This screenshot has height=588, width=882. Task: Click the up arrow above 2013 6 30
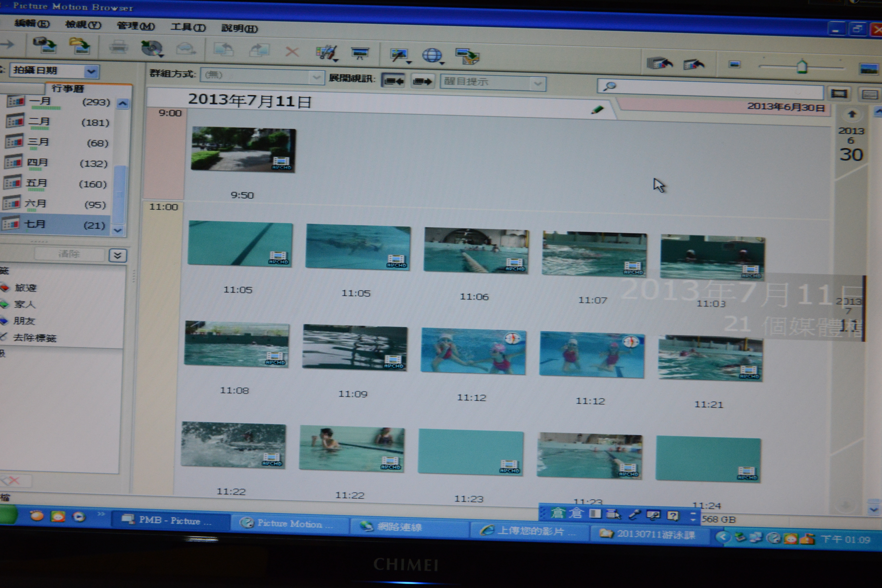click(852, 114)
